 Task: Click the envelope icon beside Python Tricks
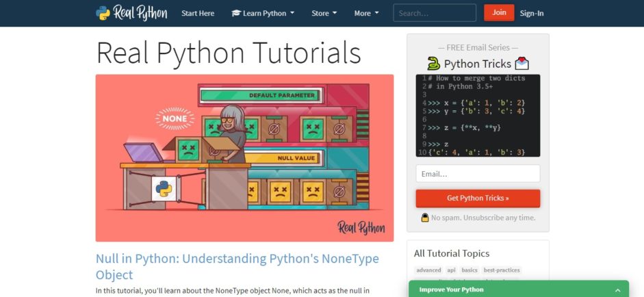(521, 63)
